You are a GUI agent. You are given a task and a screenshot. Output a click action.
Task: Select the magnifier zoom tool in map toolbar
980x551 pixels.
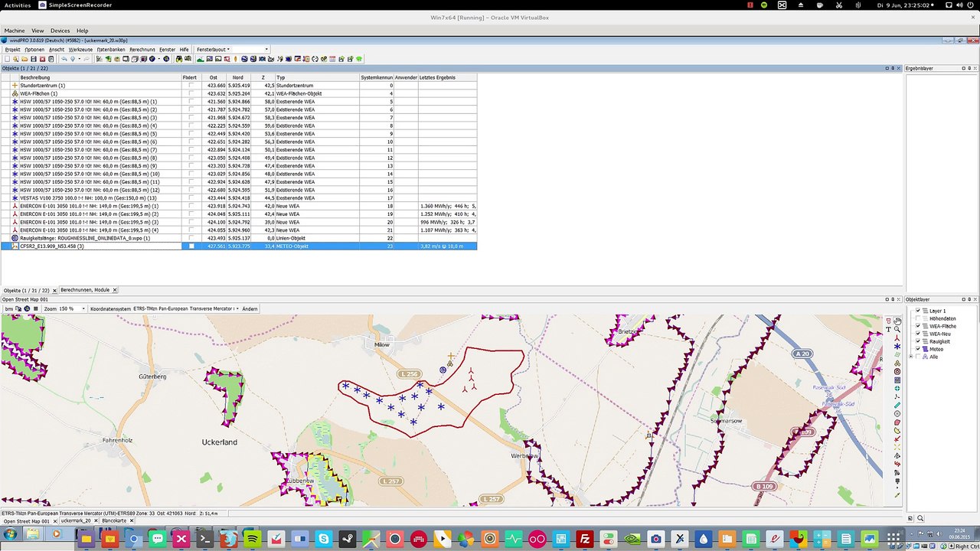click(x=897, y=330)
